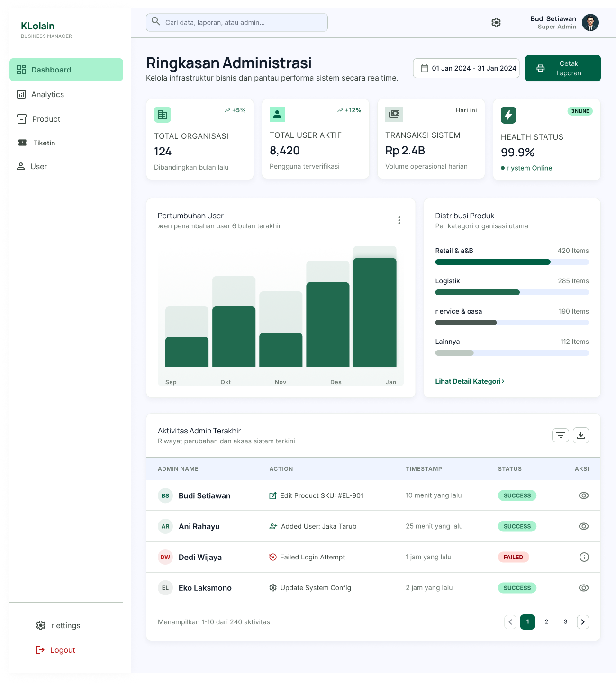Click add-user icon beside Added User
Viewport: 616px width, 684px height.
click(273, 526)
